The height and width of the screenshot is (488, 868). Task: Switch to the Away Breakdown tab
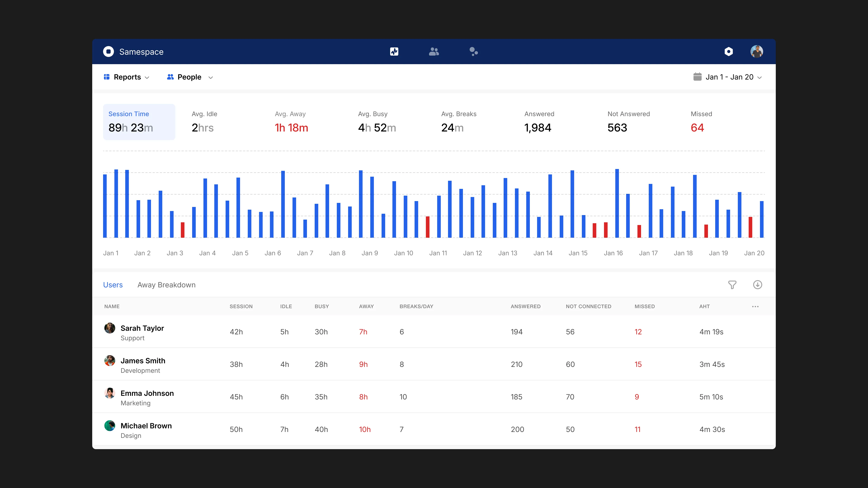click(x=166, y=285)
